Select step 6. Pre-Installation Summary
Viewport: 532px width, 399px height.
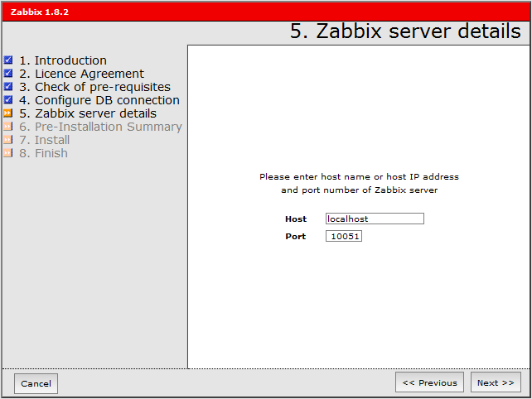coord(100,127)
